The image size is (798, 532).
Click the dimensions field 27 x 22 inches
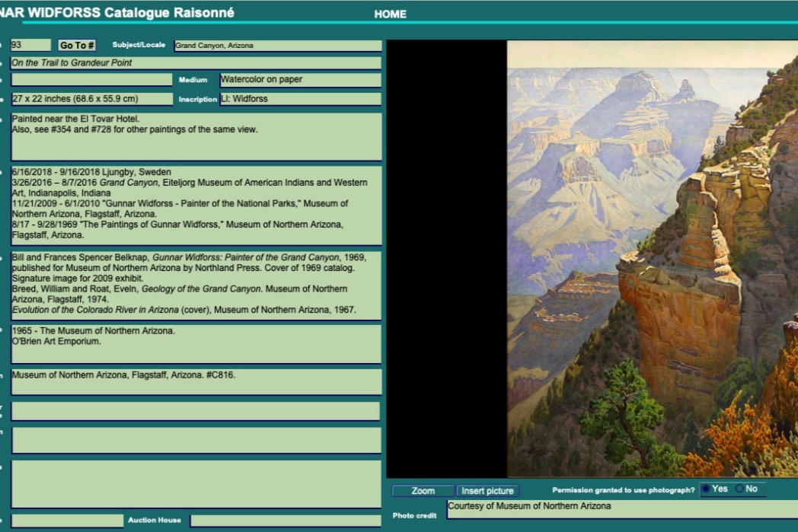pyautogui.click(x=91, y=99)
